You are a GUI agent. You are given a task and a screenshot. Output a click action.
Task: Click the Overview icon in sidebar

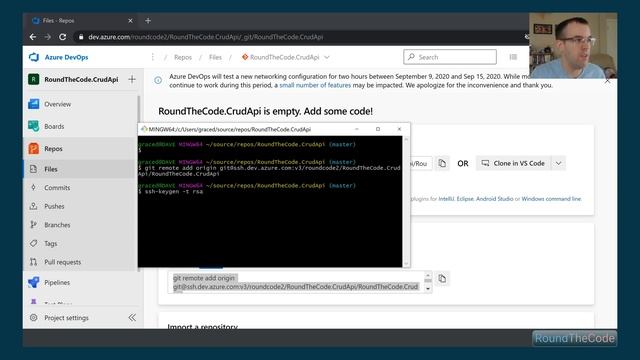tap(33, 104)
